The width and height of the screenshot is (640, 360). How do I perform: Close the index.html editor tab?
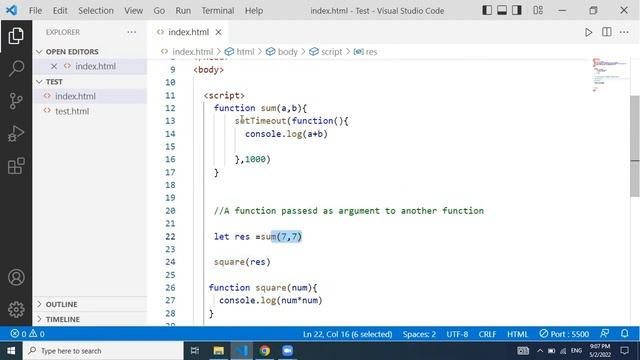coord(218,32)
